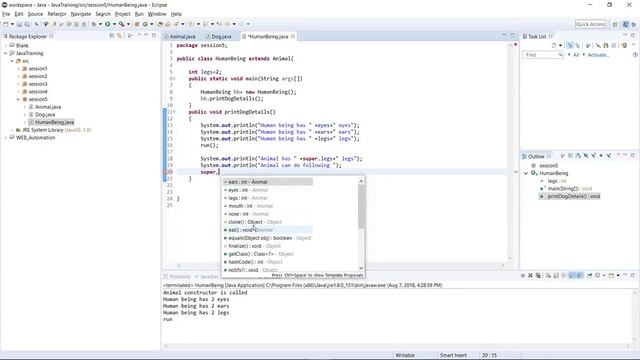
Task: Click the Quick Access box
Action: [x=590, y=24]
